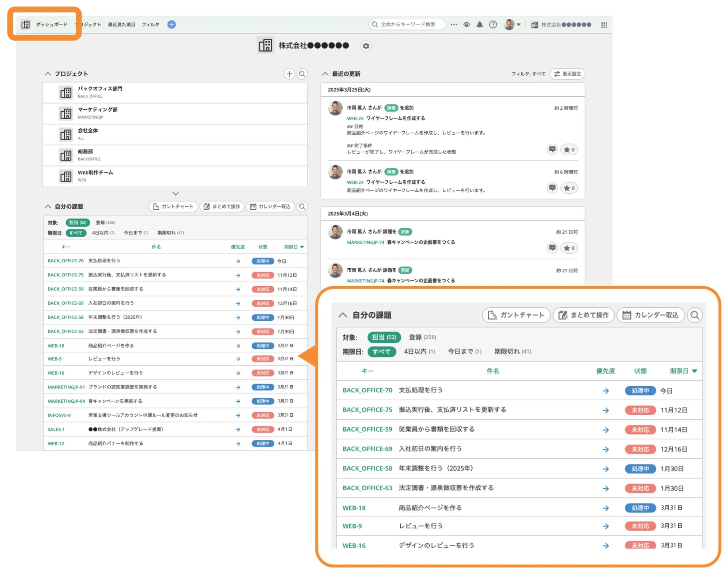Click the blue plus add button in navbar

pyautogui.click(x=171, y=24)
